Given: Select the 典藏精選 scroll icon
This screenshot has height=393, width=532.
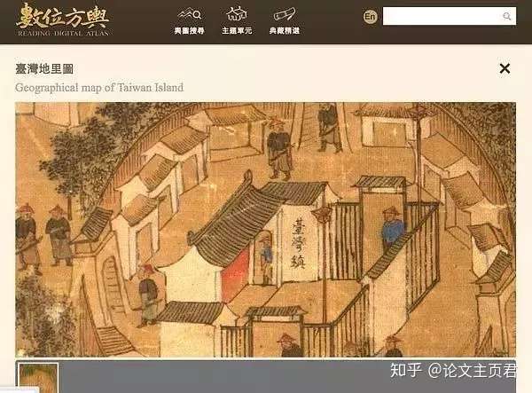Looking at the screenshot, I should point(285,14).
